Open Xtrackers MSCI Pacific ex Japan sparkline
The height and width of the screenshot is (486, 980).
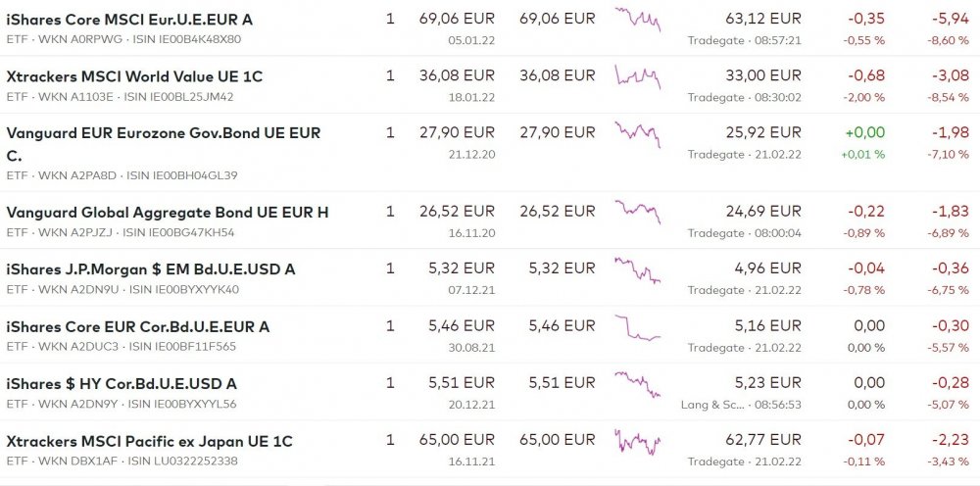[x=637, y=442]
